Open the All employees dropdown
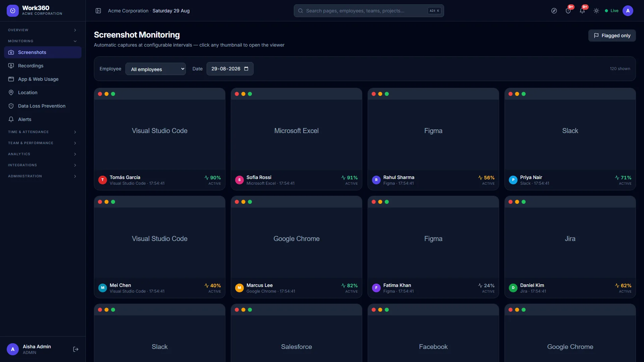Image resolution: width=644 pixels, height=362 pixels. (156, 69)
